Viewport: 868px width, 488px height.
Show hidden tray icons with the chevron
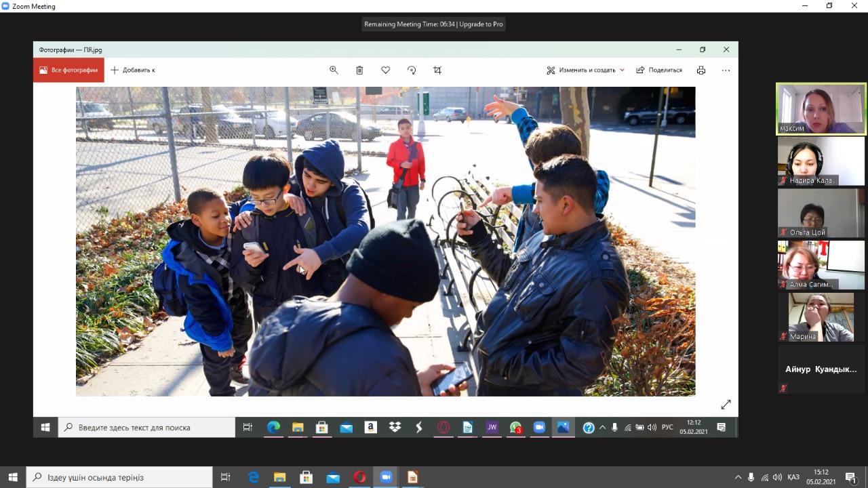pos(738,477)
